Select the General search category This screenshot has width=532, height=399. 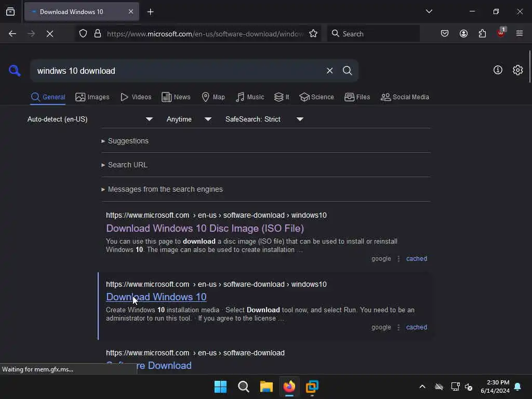point(48,97)
